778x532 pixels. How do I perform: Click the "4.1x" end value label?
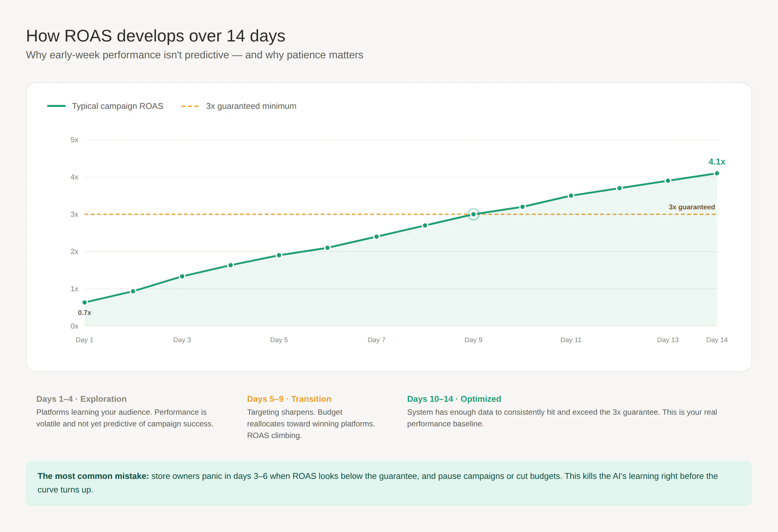click(717, 162)
